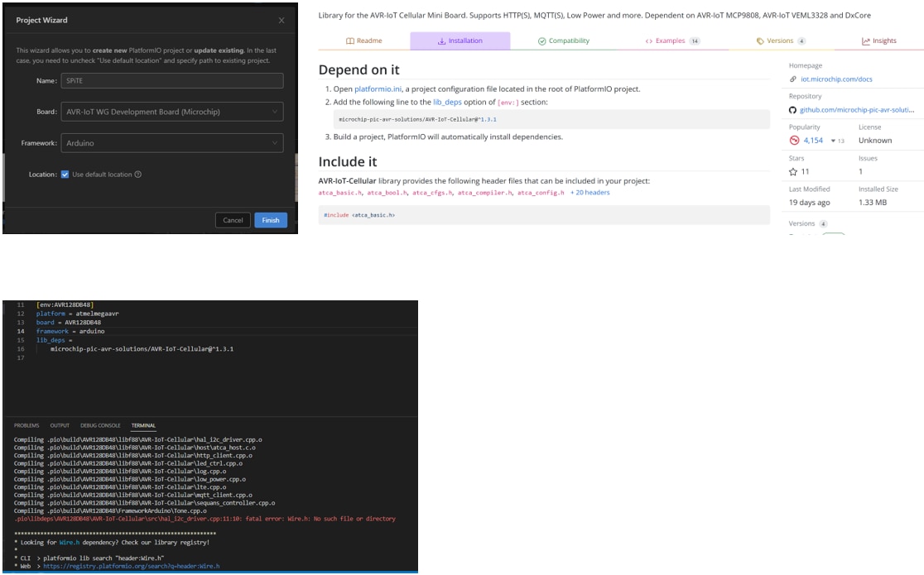Click the red popularity download icon
924x575 pixels.
794,140
